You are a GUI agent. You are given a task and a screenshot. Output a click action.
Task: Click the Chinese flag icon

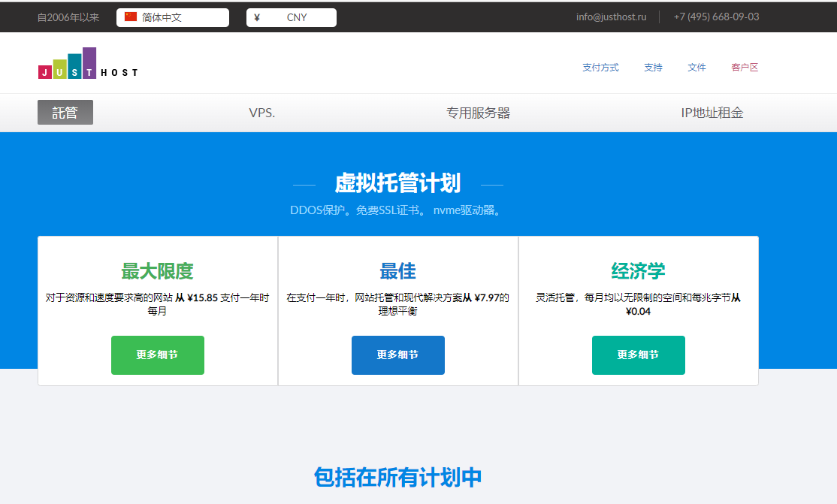click(x=131, y=17)
